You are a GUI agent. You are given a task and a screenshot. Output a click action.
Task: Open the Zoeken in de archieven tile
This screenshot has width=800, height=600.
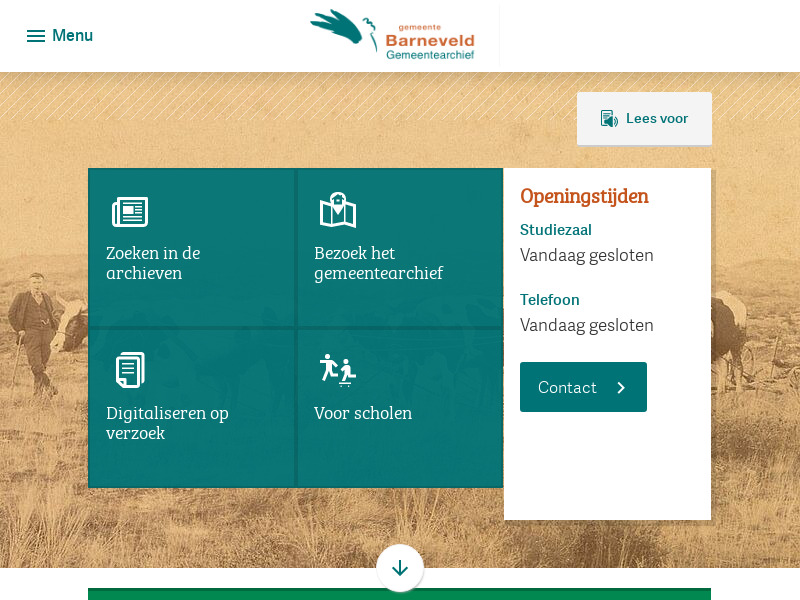(x=191, y=248)
